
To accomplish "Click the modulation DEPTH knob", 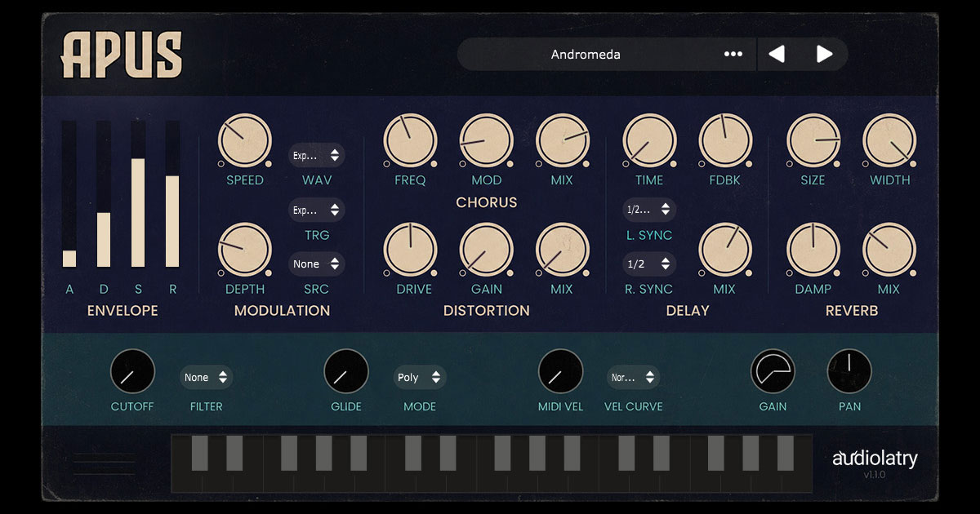I will 244,250.
